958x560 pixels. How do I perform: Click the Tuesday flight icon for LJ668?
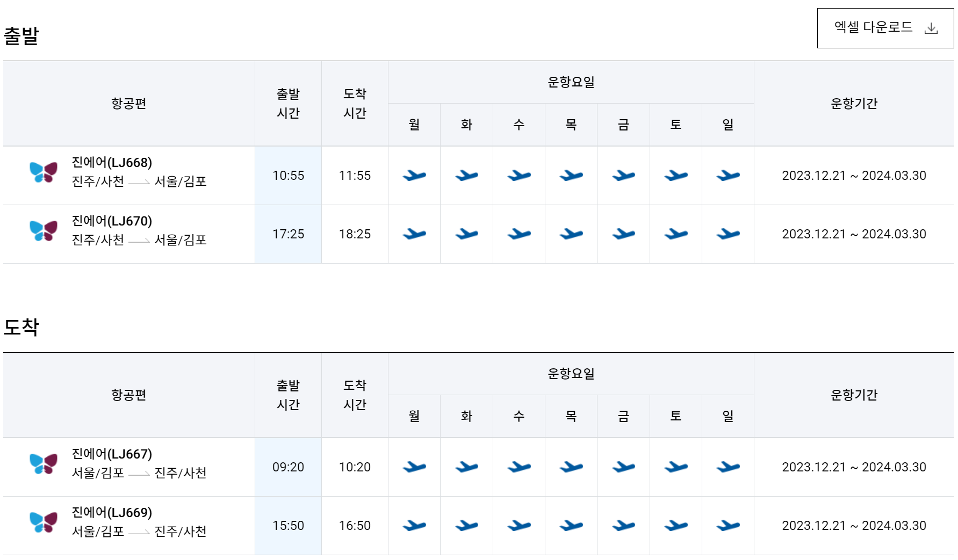pyautogui.click(x=466, y=175)
